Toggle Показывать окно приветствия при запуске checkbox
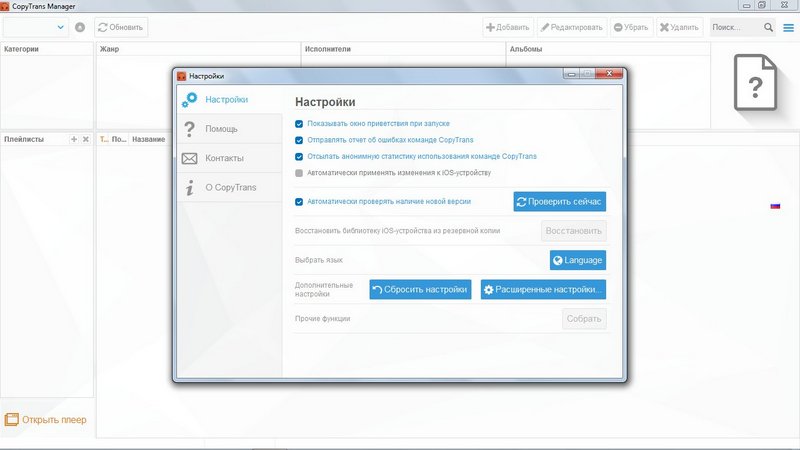Screen dimensions: 800x450 [299, 124]
